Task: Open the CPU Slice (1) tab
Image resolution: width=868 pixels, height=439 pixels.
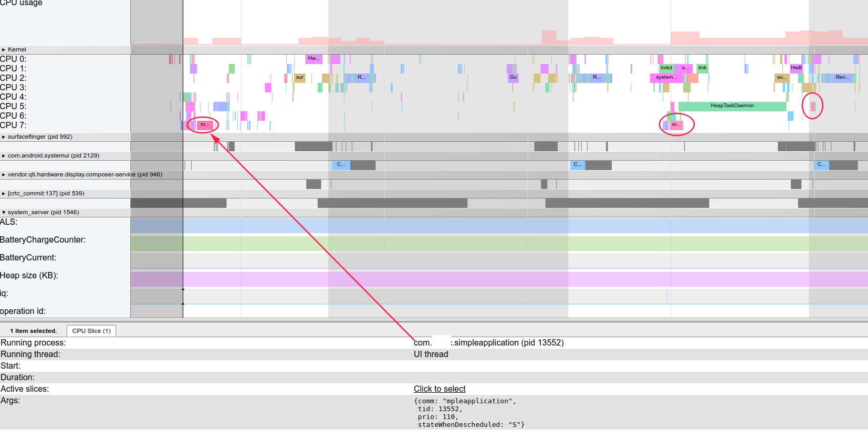Action: [91, 331]
